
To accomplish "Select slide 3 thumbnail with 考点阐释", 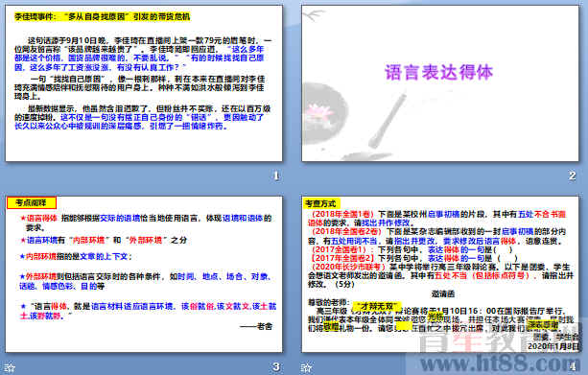I will (x=144, y=273).
